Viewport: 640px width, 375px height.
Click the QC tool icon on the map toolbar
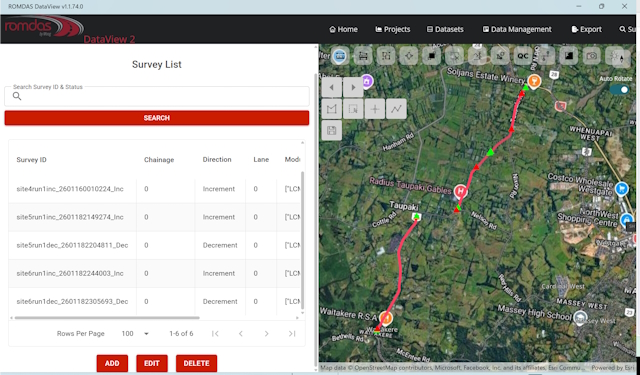(523, 56)
